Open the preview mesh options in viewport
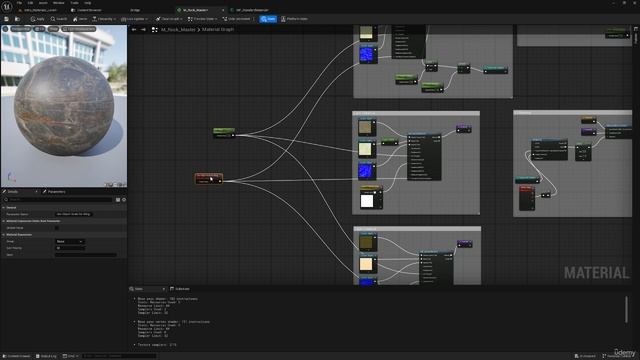 79,29
